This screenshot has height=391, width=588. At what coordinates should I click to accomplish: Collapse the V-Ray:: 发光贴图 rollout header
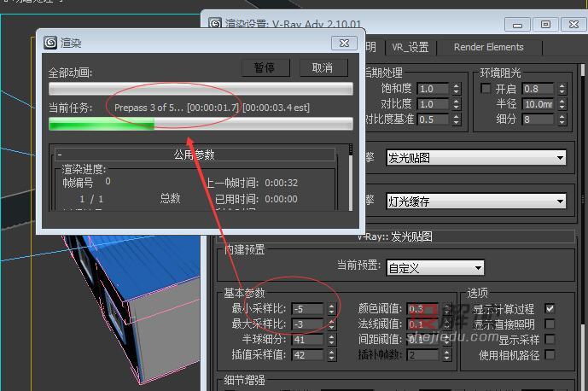coord(395,236)
